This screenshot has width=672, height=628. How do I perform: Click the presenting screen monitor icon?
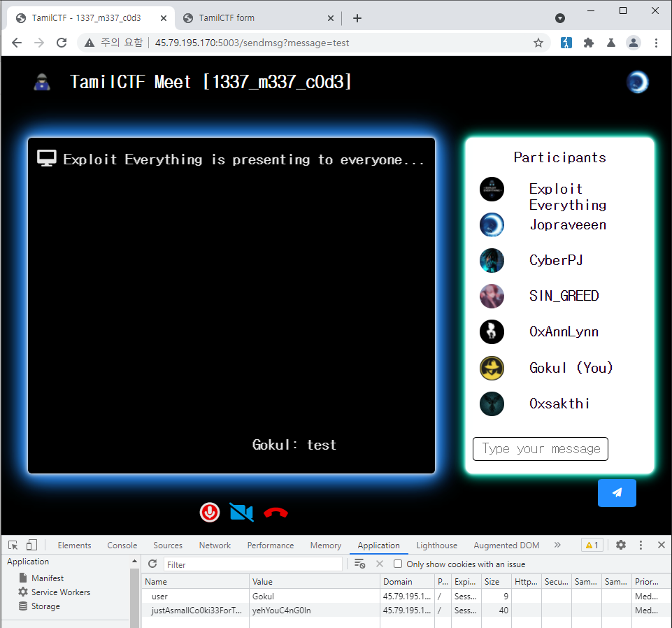[x=46, y=158]
